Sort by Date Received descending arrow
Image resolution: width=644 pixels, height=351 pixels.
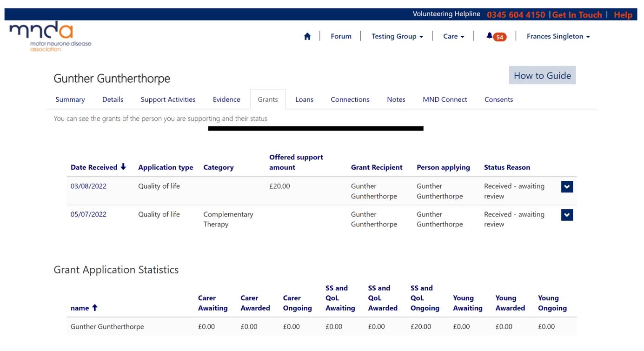[x=123, y=167]
